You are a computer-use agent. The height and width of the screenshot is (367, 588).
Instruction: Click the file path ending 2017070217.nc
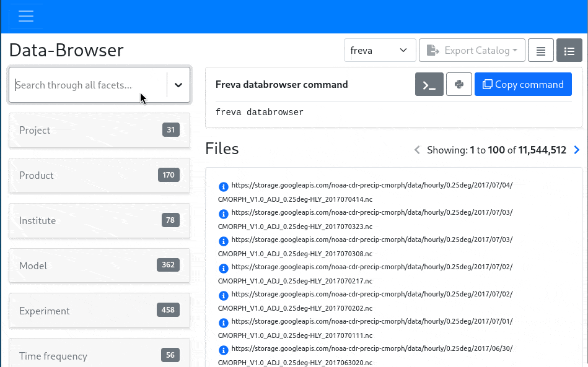point(365,274)
